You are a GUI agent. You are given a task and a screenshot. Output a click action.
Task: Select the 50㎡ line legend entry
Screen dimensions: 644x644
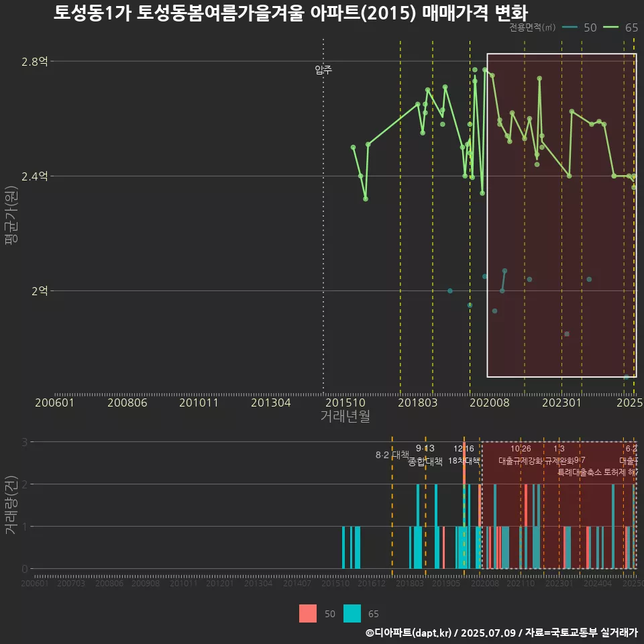tap(579, 28)
